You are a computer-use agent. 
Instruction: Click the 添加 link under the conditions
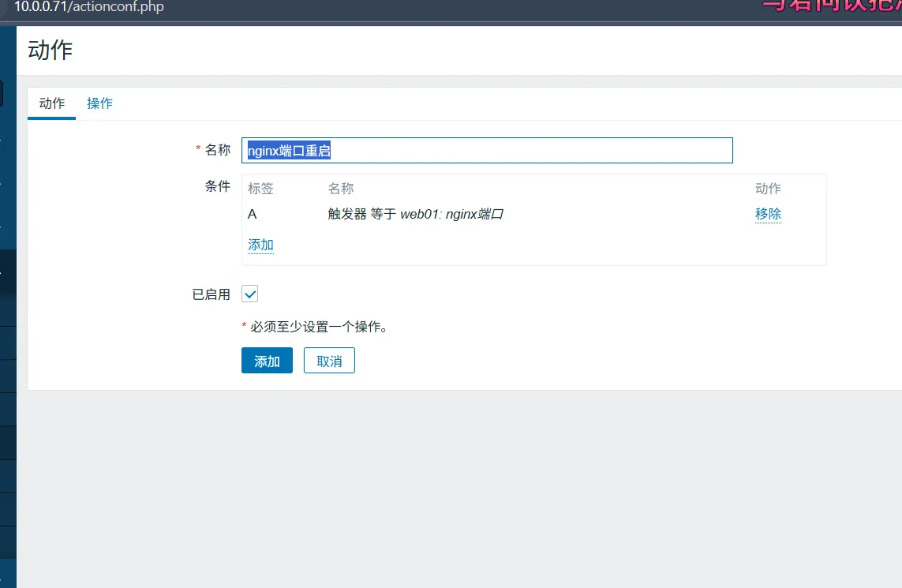pos(260,245)
